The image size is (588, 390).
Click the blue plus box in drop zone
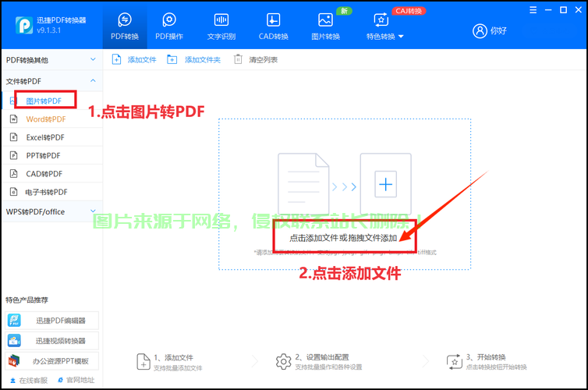[x=385, y=184]
